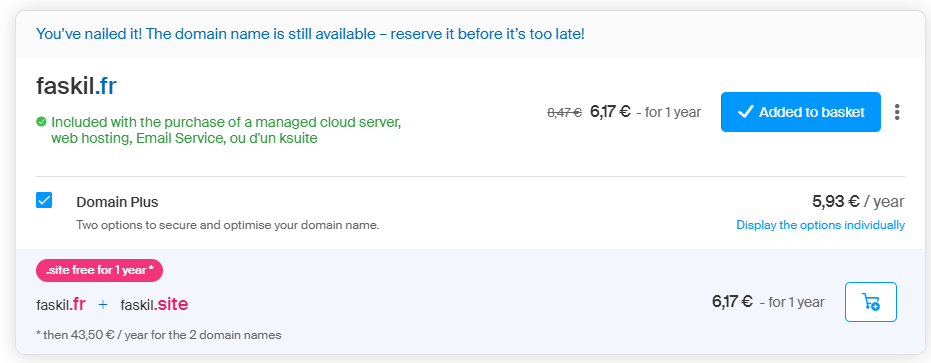This screenshot has width=931, height=363.
Task: Open the three-dot options menu for faskil.fr
Action: coord(897,112)
